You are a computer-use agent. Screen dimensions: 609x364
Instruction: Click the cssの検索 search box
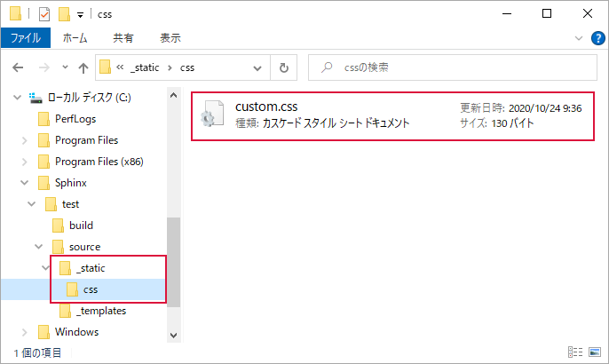click(453, 67)
